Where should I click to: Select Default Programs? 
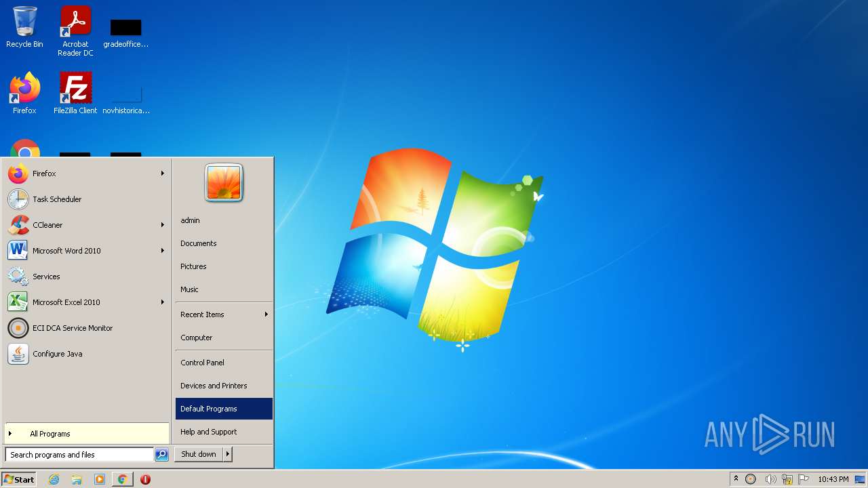224,409
